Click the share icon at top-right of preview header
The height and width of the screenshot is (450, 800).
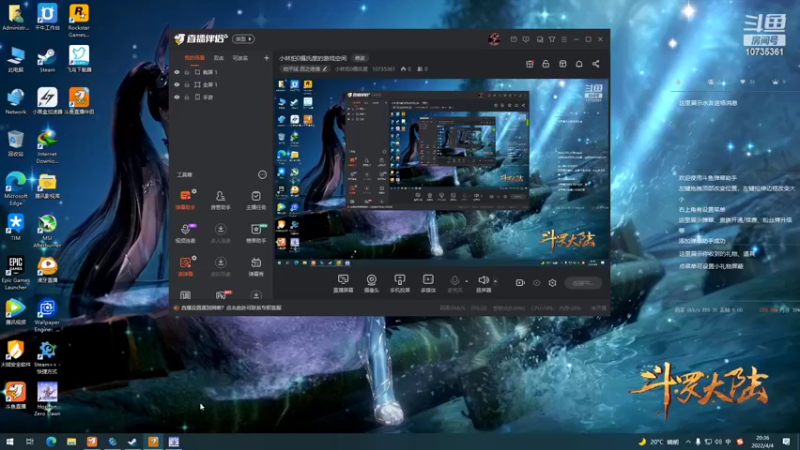click(x=595, y=64)
